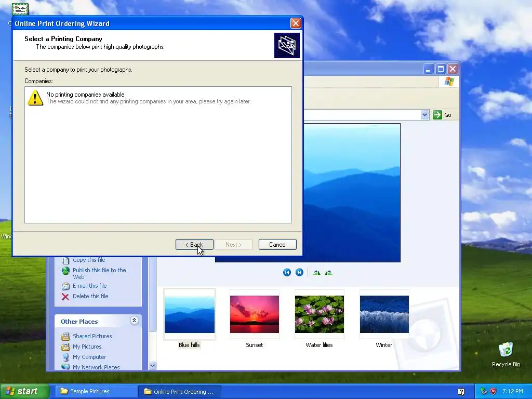Viewport: 532px width, 399px height.
Task: Click the sidebar scrollbar down arrow
Action: coord(153,365)
